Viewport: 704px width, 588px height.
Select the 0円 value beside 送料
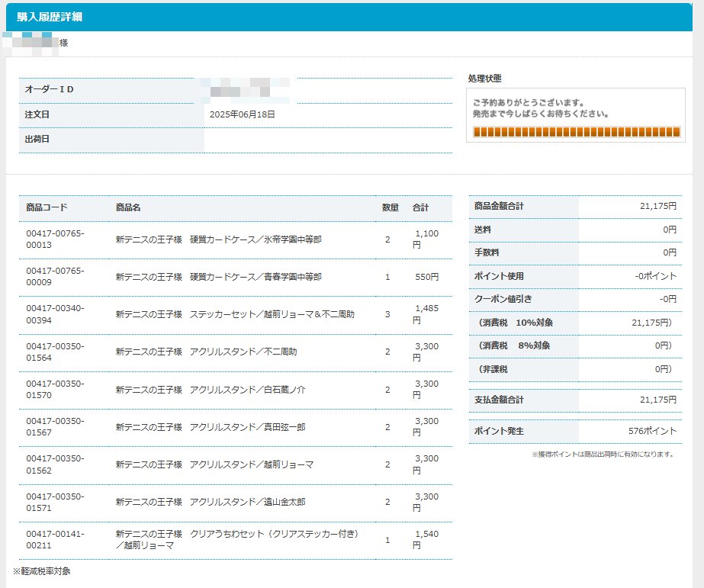click(x=670, y=230)
